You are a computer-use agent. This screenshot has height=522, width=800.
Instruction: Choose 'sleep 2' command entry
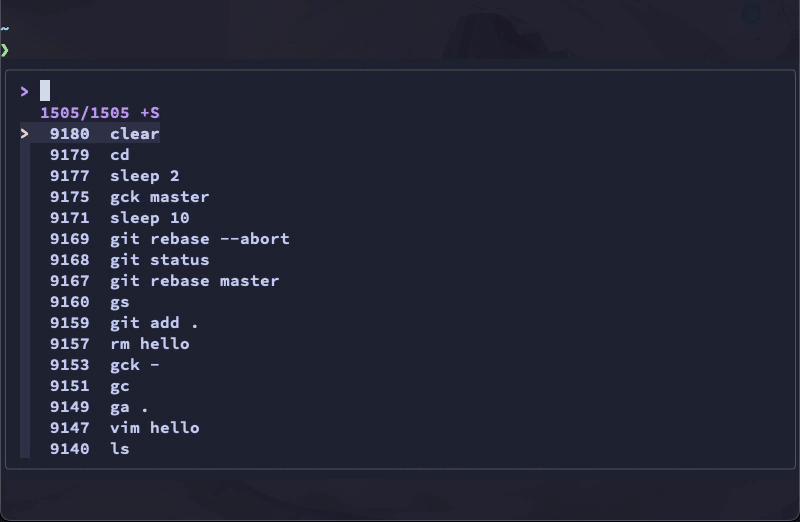click(x=145, y=176)
